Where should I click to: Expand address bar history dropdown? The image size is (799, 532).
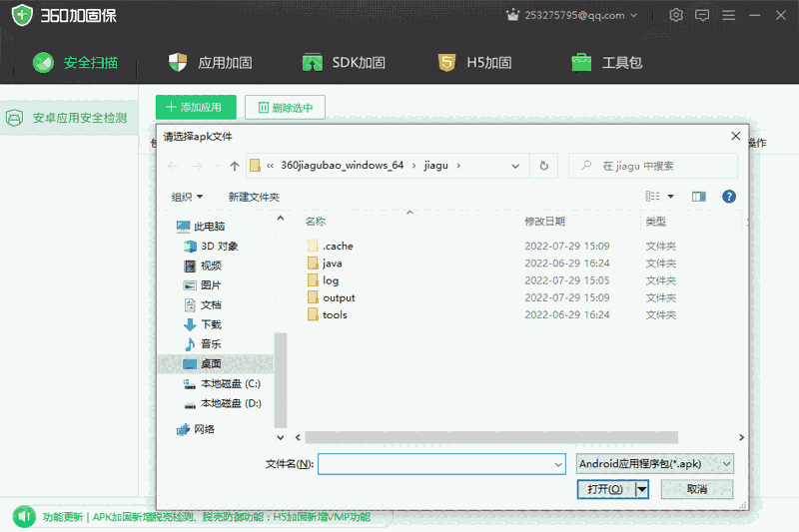tap(515, 166)
